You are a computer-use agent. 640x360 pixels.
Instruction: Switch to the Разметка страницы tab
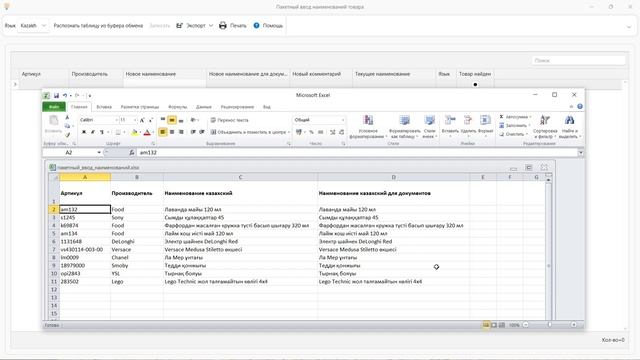(140, 107)
